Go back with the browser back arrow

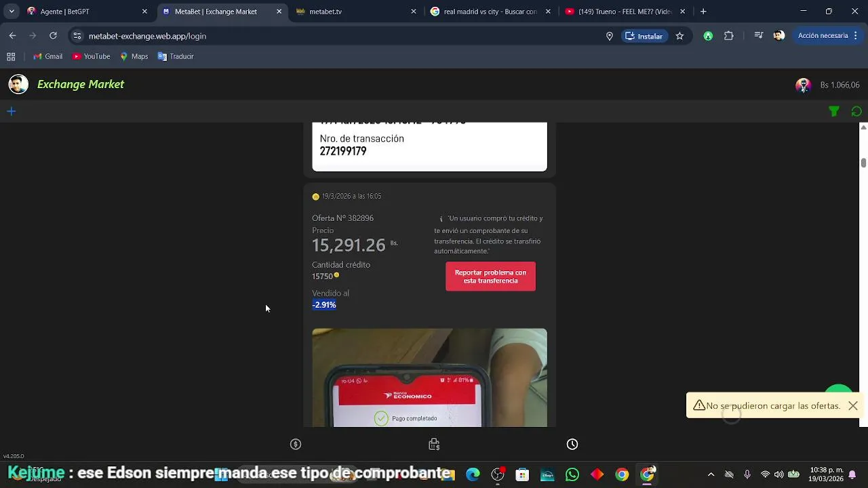coord(12,36)
